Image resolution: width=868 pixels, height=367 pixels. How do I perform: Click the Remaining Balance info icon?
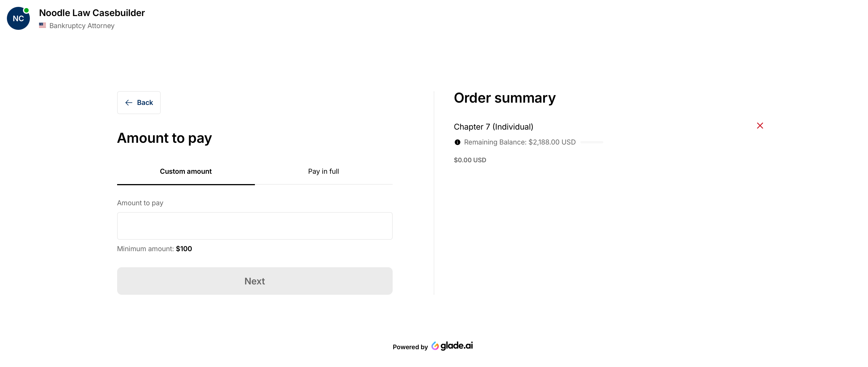pyautogui.click(x=457, y=142)
